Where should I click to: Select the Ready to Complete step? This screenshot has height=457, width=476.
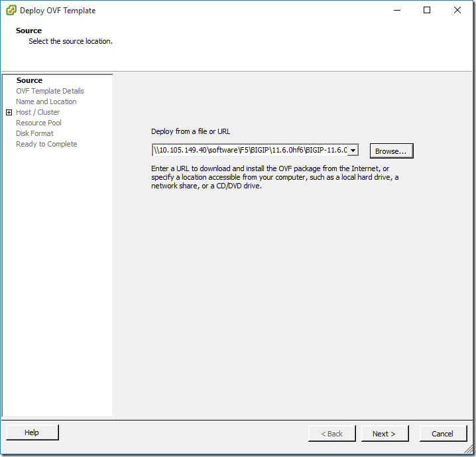(46, 144)
